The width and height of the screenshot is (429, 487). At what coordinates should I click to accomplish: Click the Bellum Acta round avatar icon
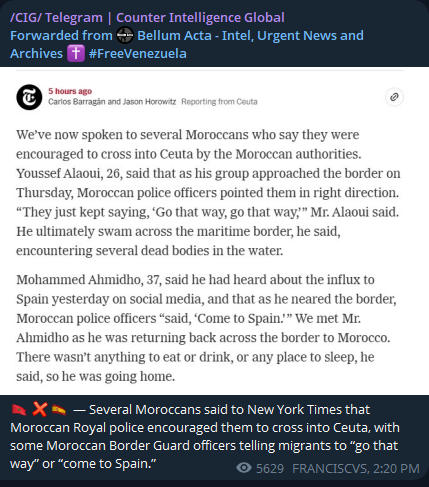[125, 36]
